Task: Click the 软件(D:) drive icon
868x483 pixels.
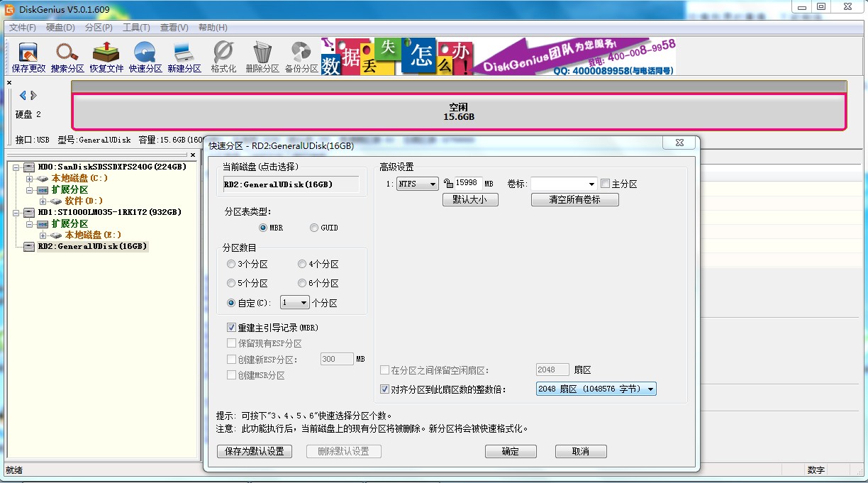Action: tap(56, 201)
